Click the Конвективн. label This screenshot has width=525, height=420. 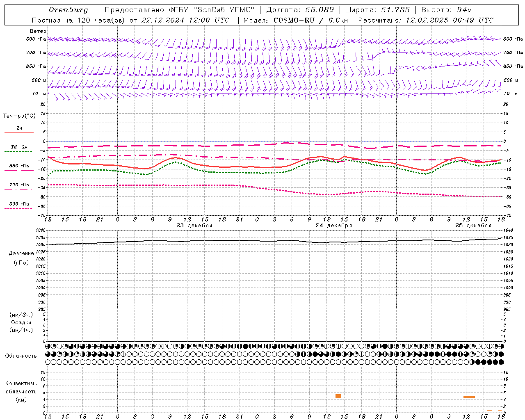(21, 383)
